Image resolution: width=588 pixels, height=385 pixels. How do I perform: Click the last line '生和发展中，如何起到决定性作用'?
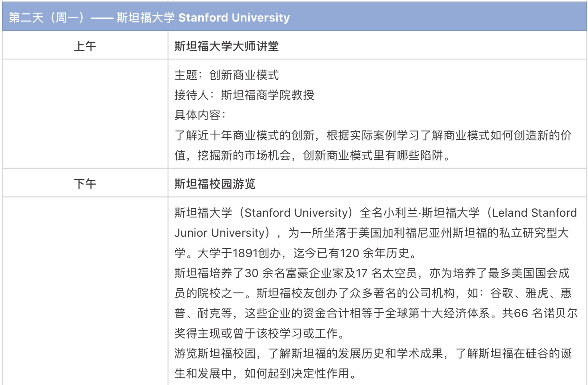[x=262, y=374]
